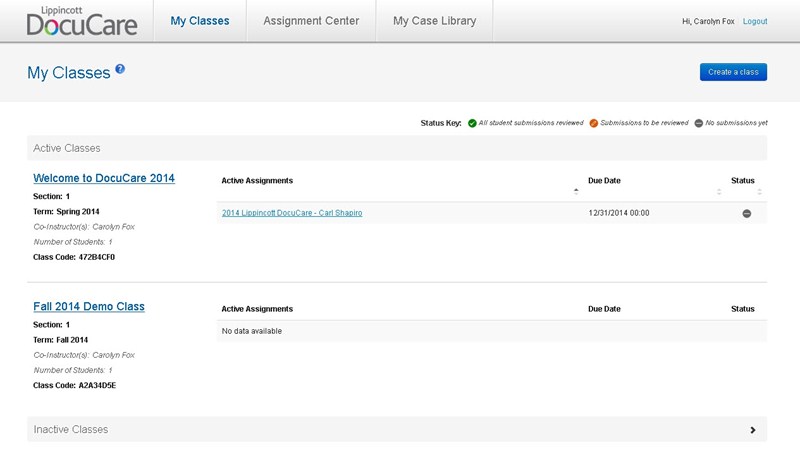This screenshot has width=800, height=469.
Task: Click Status header in Fall 2014 table
Action: (742, 309)
